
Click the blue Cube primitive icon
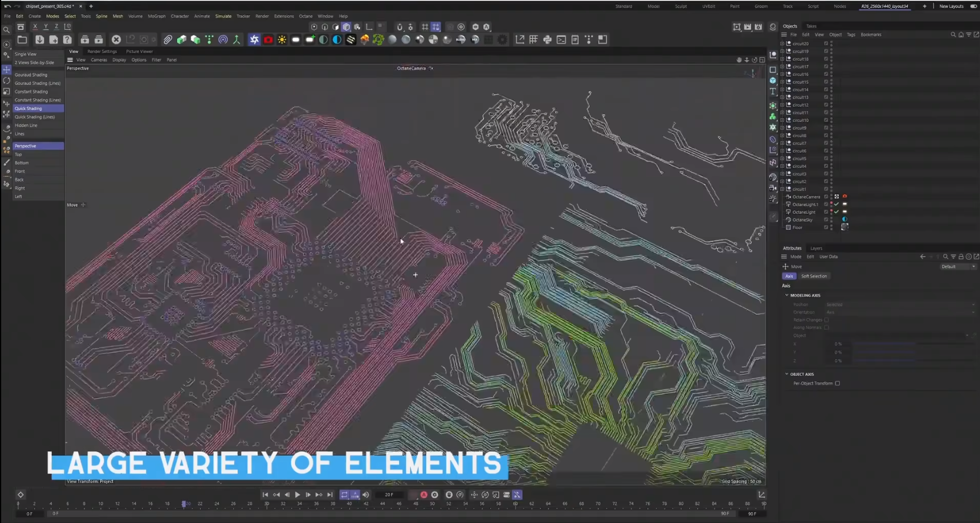[773, 80]
